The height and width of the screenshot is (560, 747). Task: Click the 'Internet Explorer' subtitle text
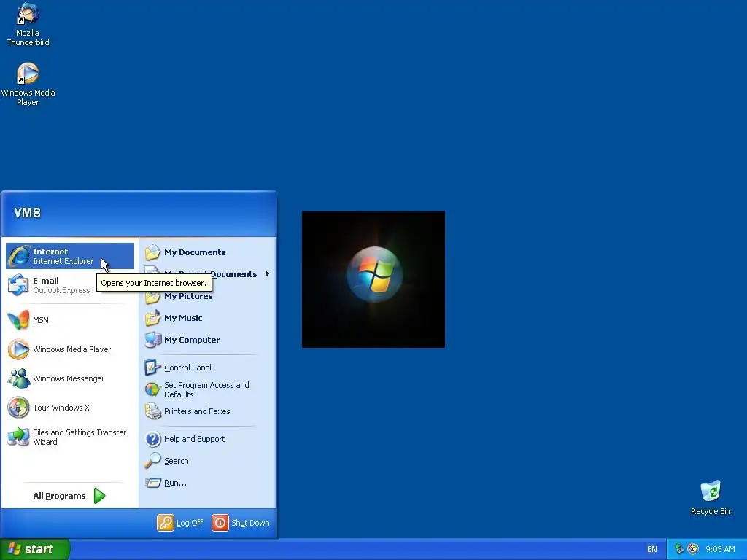click(x=63, y=262)
